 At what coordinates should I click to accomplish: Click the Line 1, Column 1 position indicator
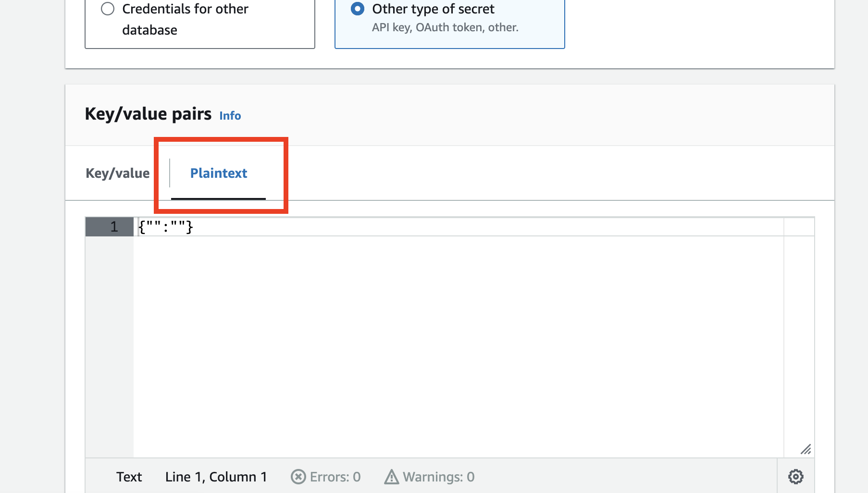tap(216, 477)
